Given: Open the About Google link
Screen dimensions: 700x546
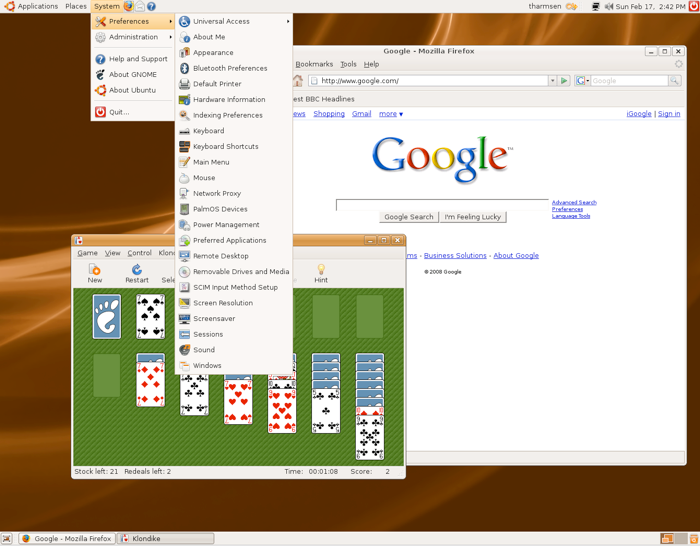Looking at the screenshot, I should [x=516, y=255].
